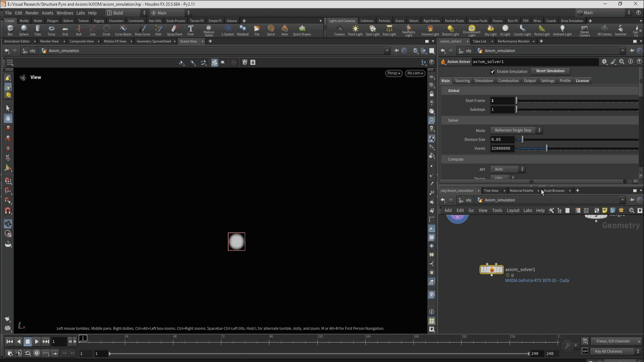The height and width of the screenshot is (362, 644).
Task: Switch to the Combustion tab
Action: (508, 81)
